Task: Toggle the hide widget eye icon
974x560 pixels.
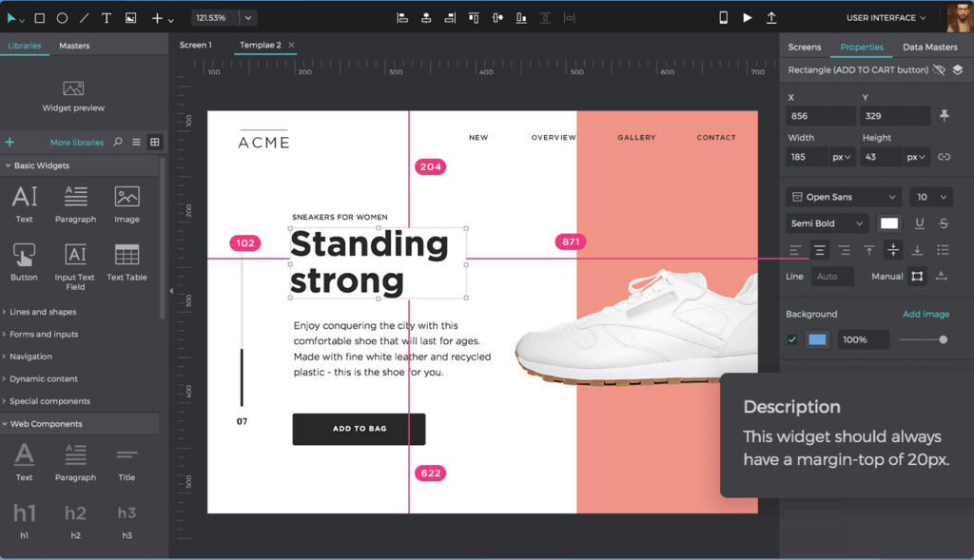Action: [x=939, y=69]
